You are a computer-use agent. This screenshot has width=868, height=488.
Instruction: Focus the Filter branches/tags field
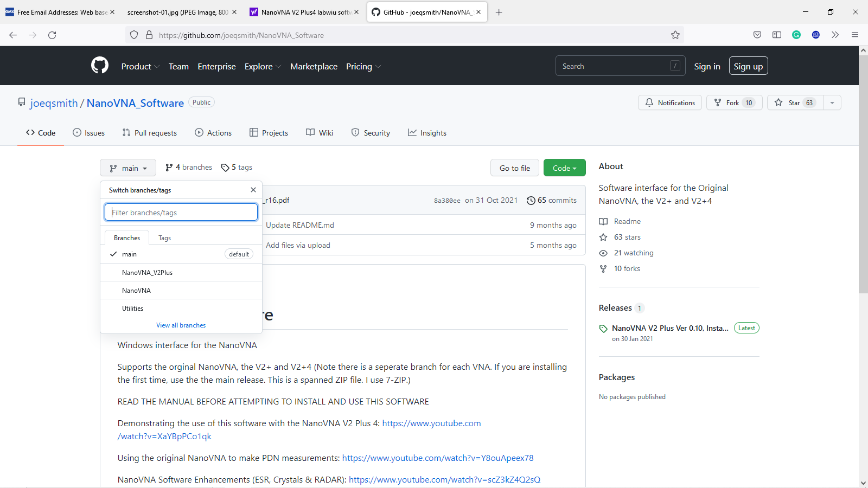[181, 212]
